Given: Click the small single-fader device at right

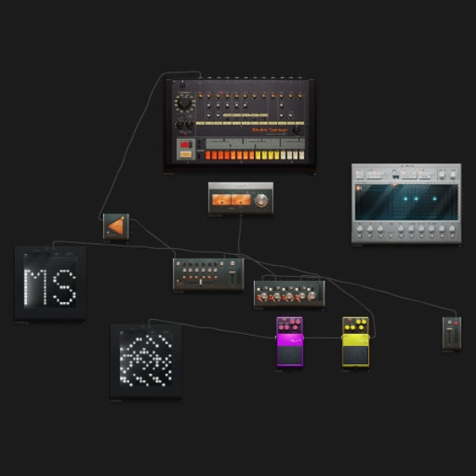Looking at the screenshot, I should click(x=451, y=333).
